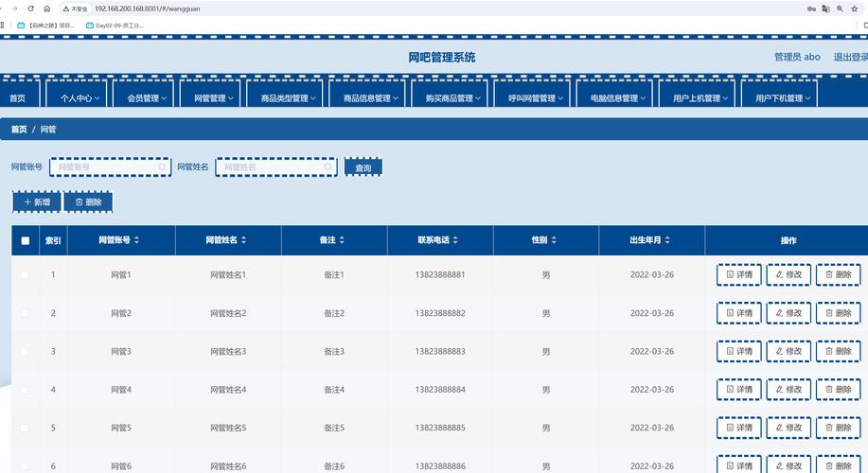Toggle the select-all checkbox in table header
The height and width of the screenshot is (473, 868).
tap(26, 240)
